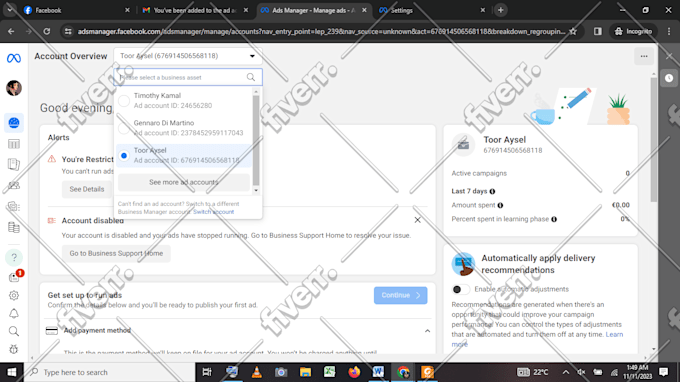Viewport: 680px width, 382px height.
Task: Click See more ad accounts button
Action: pyautogui.click(x=184, y=183)
